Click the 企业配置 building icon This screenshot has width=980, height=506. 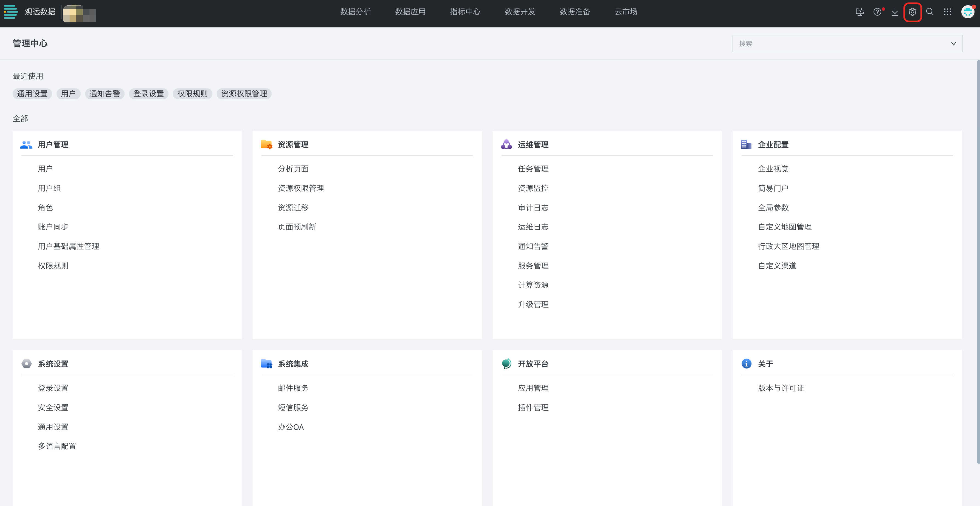pos(746,144)
